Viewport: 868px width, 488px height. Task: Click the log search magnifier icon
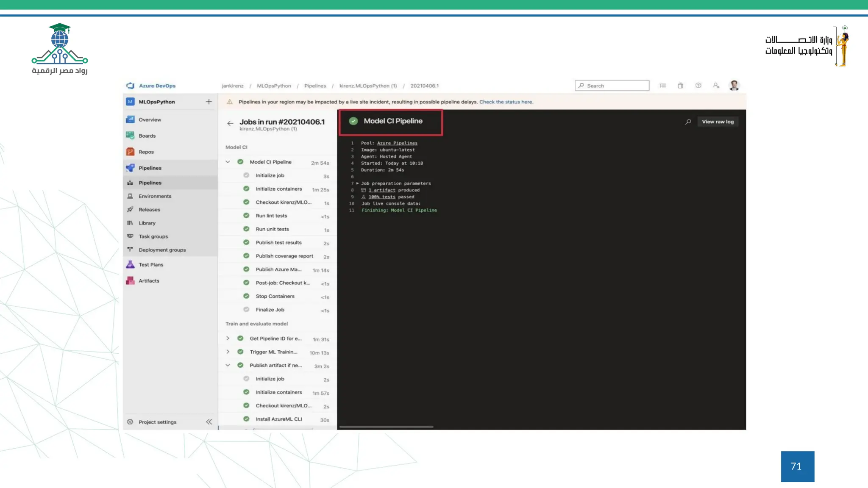688,122
